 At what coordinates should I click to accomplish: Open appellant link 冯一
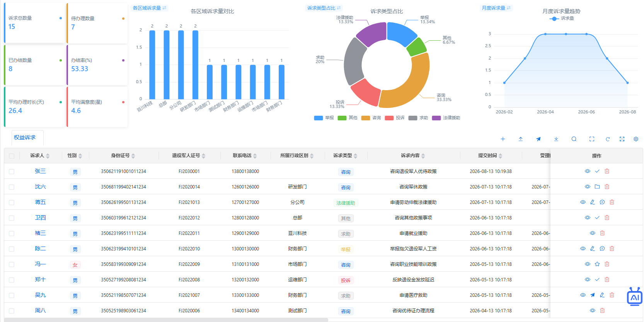point(40,264)
